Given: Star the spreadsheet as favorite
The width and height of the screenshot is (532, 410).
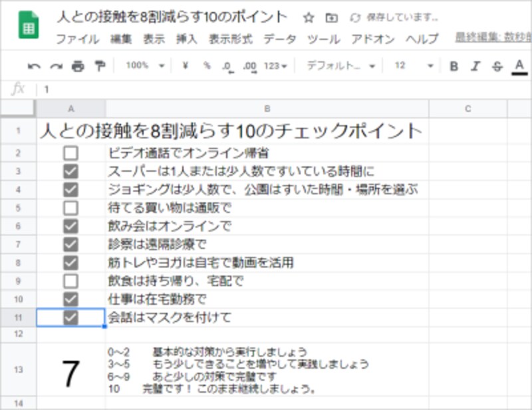Looking at the screenshot, I should (308, 19).
